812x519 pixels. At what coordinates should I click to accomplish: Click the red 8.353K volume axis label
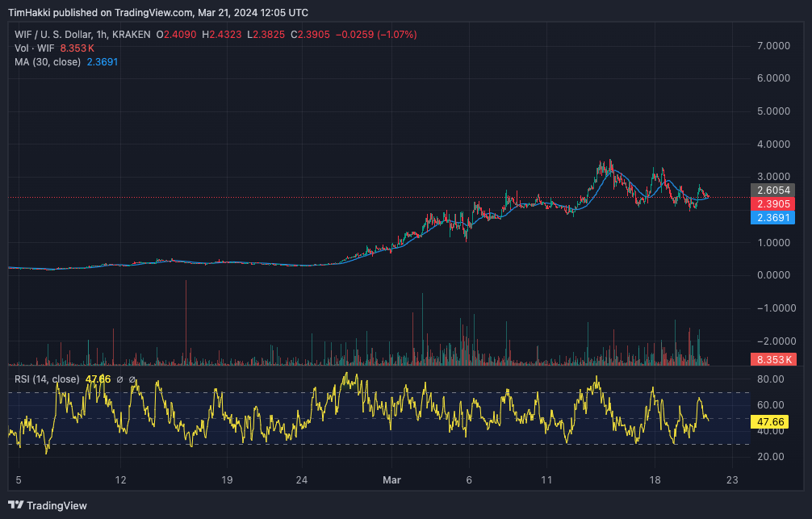coord(774,359)
